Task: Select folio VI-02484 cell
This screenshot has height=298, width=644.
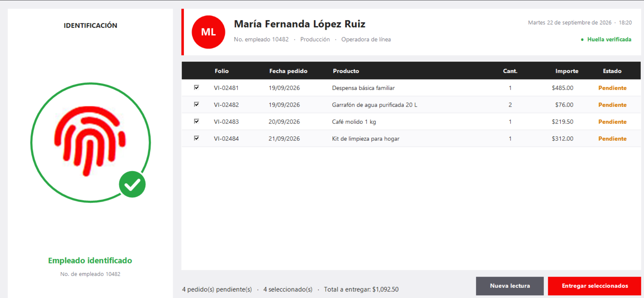Action: (226, 139)
